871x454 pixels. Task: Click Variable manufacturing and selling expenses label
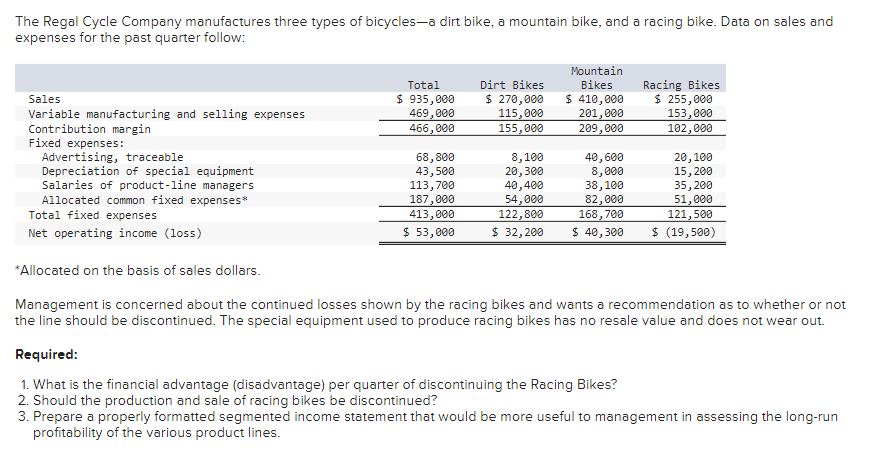[167, 114]
